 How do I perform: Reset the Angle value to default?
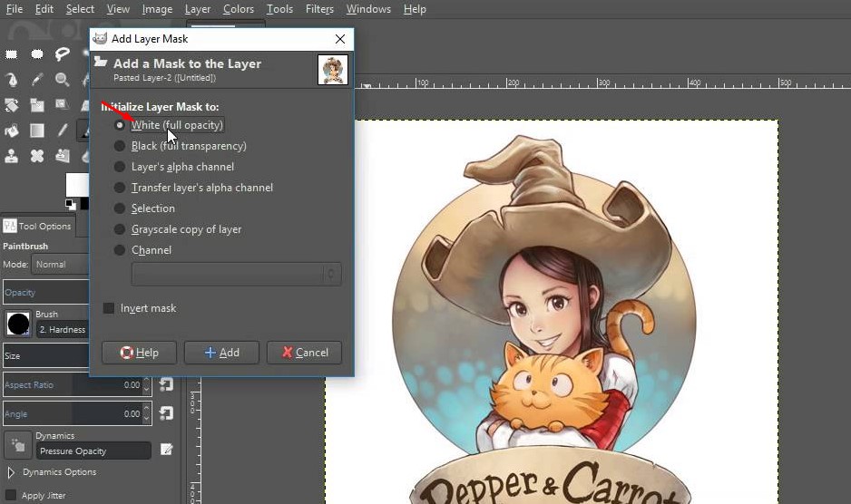pos(166,413)
